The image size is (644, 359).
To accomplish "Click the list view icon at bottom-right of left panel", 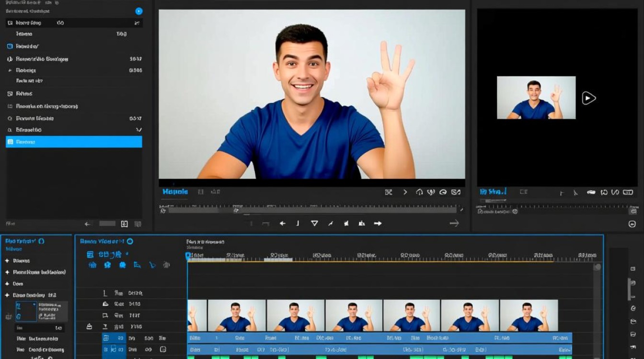I will pos(138,224).
